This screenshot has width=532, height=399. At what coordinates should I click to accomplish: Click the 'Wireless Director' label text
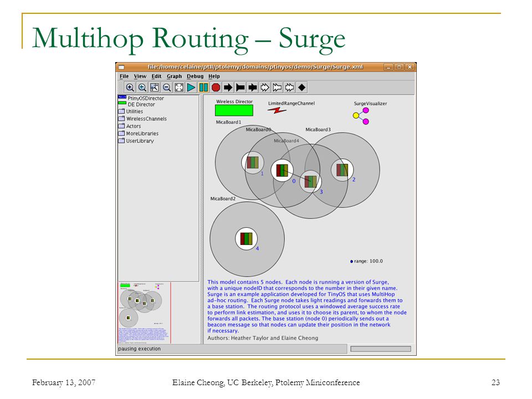point(234,101)
